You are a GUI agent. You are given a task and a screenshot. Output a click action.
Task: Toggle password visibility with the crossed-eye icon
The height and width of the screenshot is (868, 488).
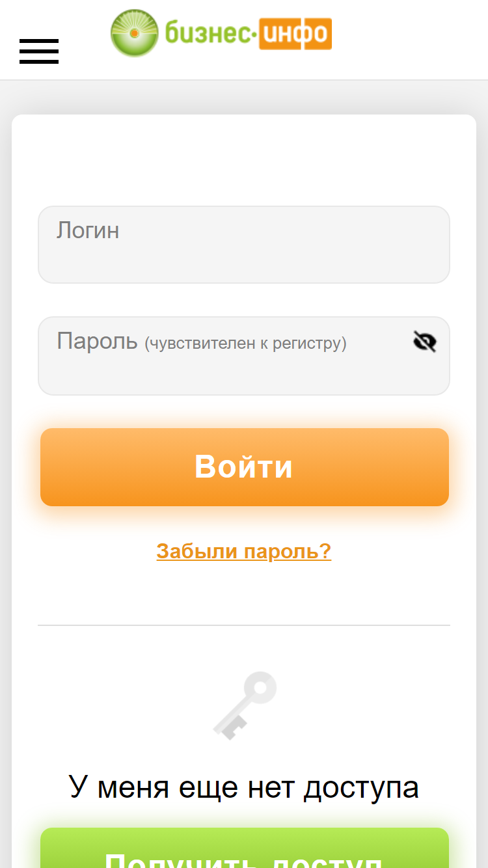tap(425, 341)
